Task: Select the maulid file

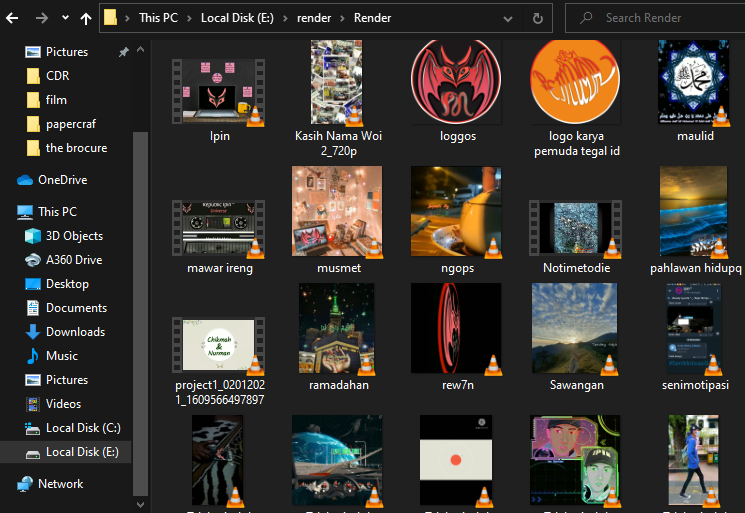Action: [695, 91]
